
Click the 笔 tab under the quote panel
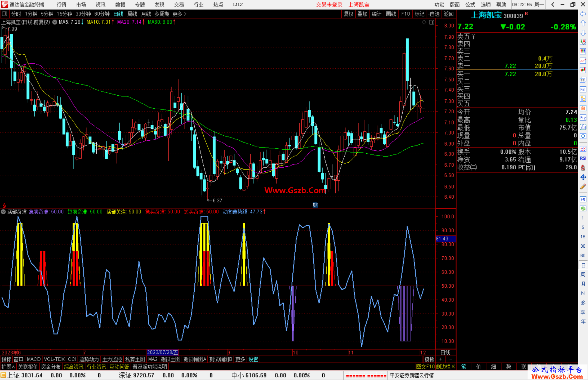coord(464,367)
